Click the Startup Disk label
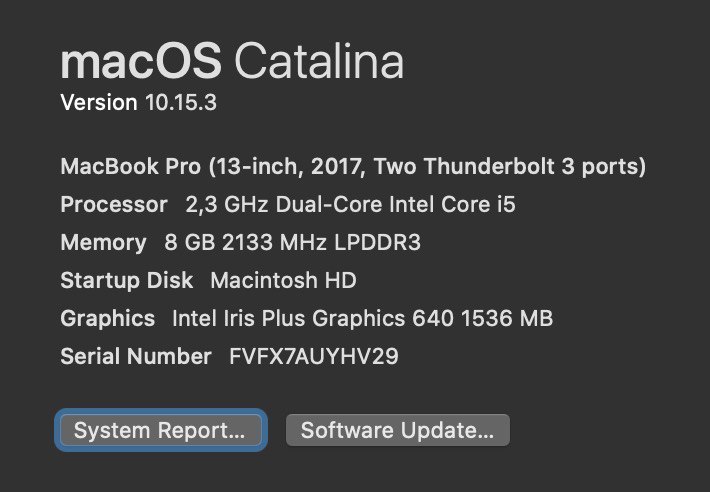Viewport: 710px width, 492px height. [127, 280]
